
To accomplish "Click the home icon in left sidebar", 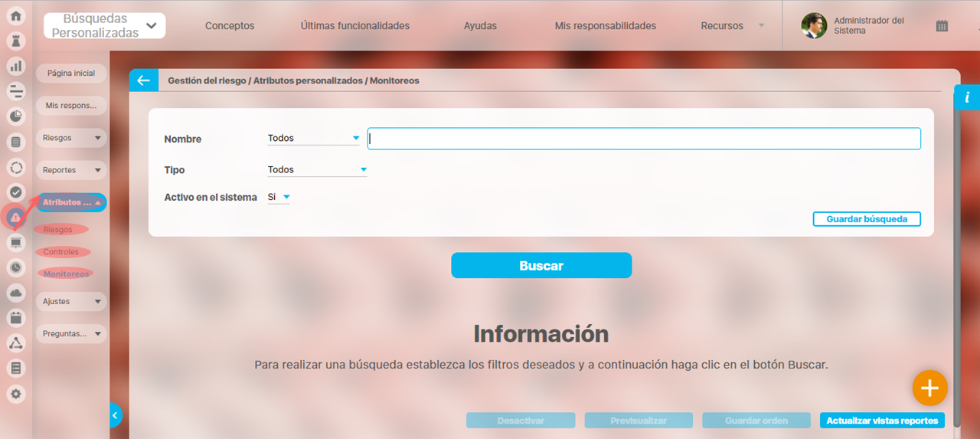I will tap(16, 16).
